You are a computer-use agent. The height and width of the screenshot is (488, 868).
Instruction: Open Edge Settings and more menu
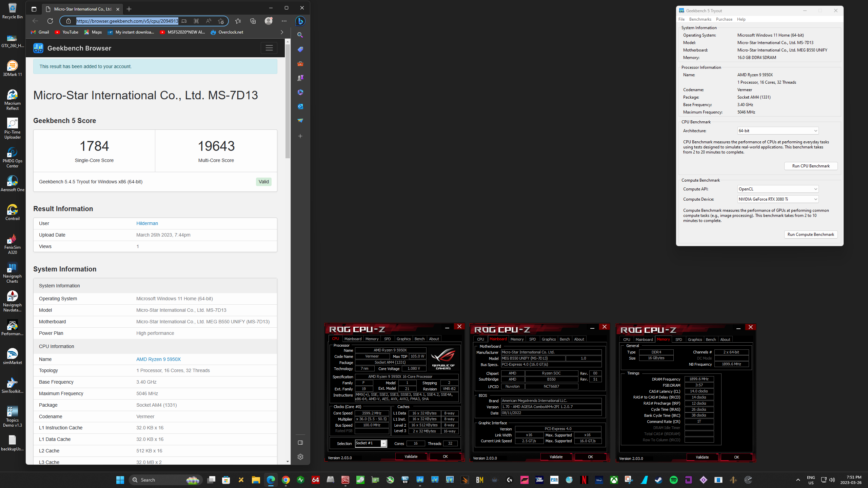(x=284, y=21)
